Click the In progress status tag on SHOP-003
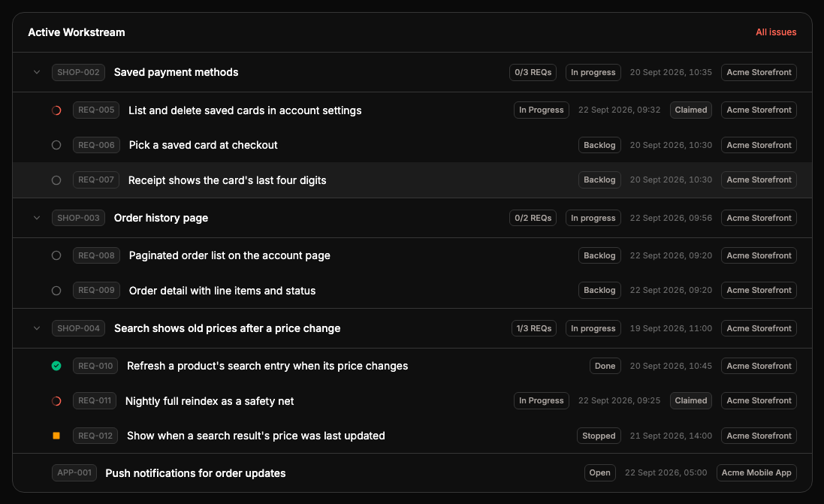The image size is (824, 504). (593, 218)
